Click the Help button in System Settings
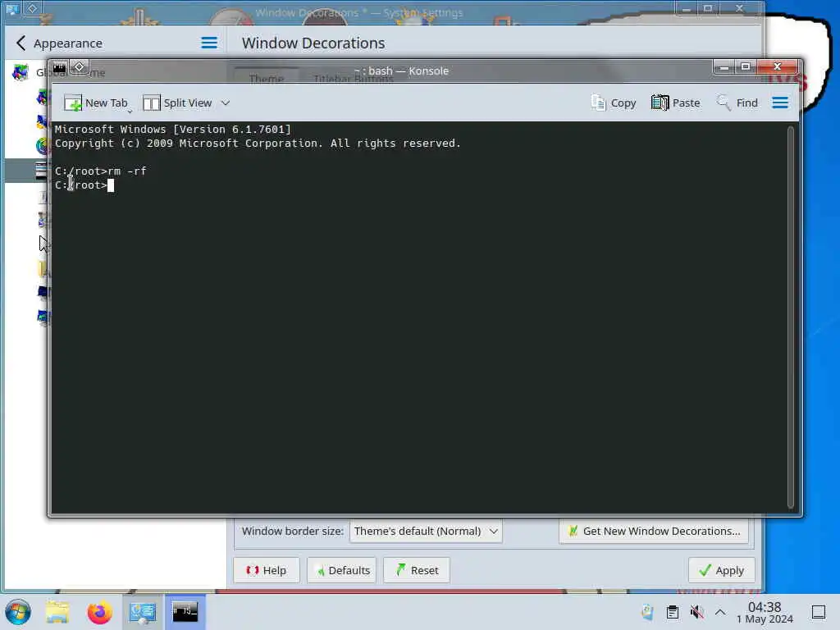840x630 pixels. [267, 571]
